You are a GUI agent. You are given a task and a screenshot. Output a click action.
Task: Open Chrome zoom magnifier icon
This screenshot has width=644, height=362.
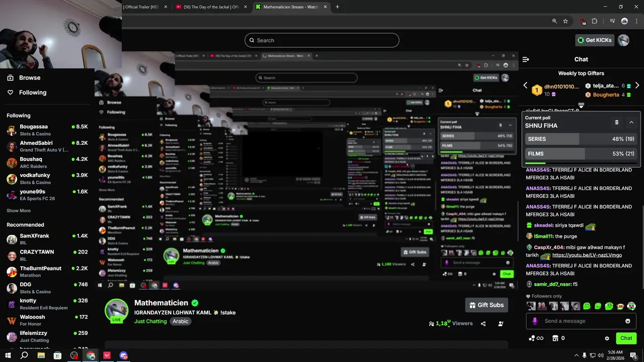pyautogui.click(x=554, y=21)
